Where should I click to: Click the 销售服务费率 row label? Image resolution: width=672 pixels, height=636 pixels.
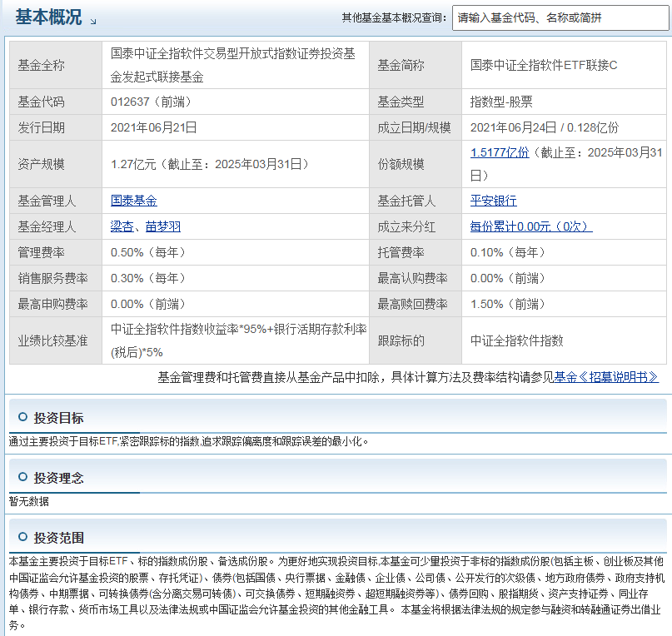[x=52, y=278]
